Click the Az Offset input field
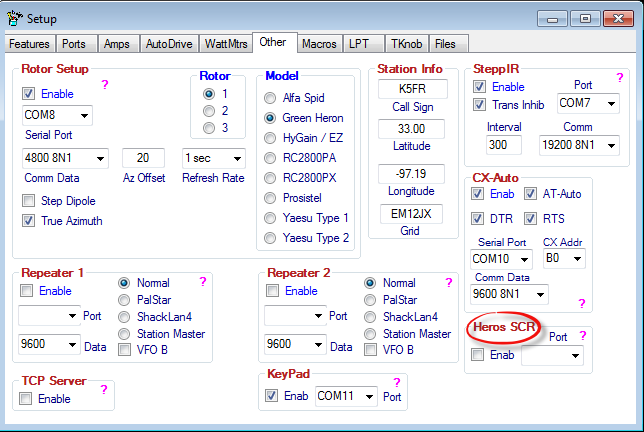The width and height of the screenshot is (644, 432). (143, 158)
